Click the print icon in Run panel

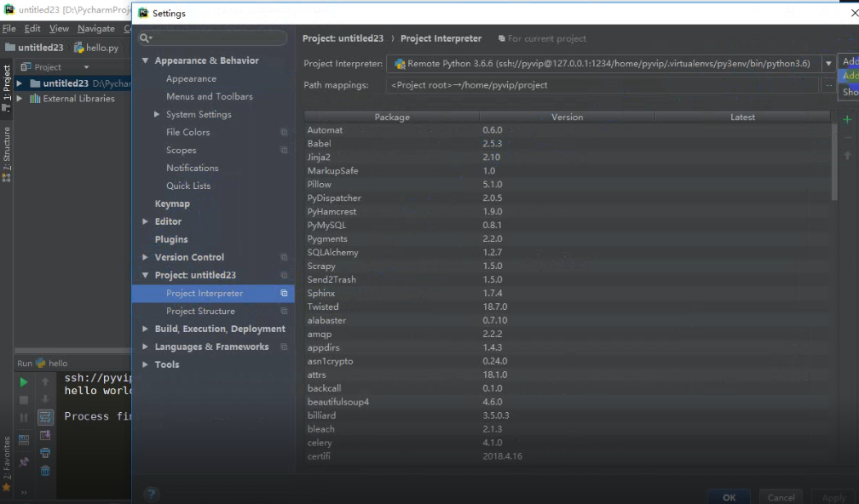pos(45,453)
